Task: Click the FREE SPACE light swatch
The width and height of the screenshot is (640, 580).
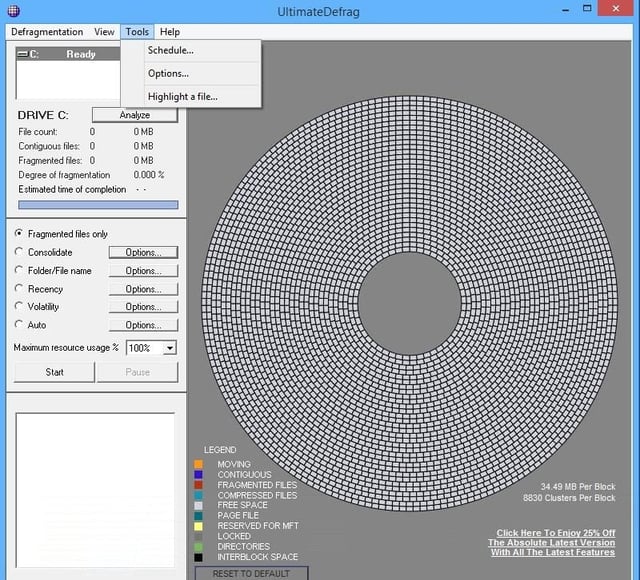Action: (x=198, y=505)
